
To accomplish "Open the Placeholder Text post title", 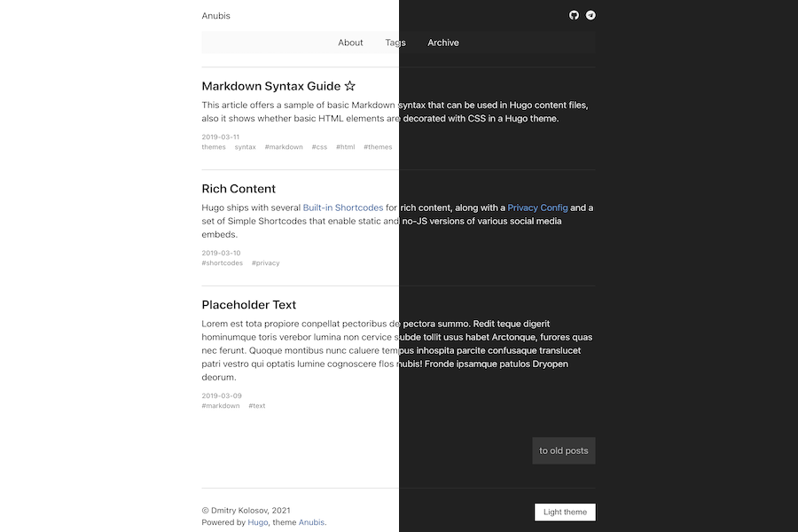I will click(x=248, y=305).
